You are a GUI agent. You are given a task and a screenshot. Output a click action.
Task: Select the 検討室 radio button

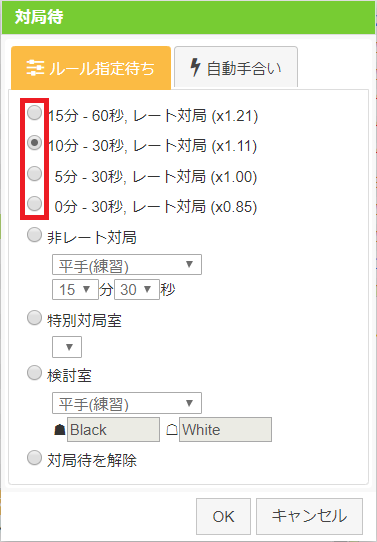click(x=34, y=373)
